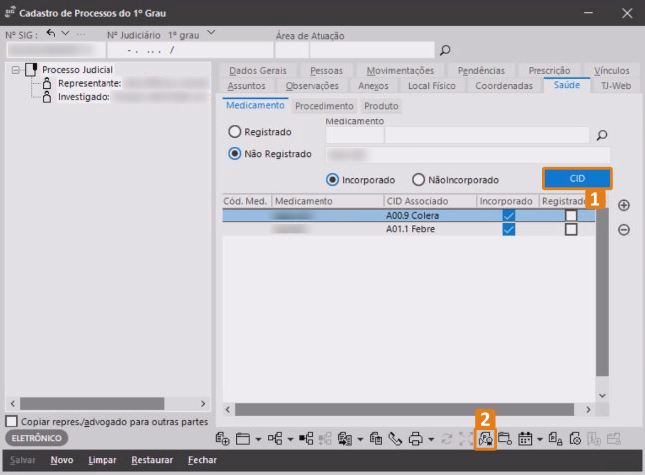
Task: Click the blue CID button
Action: coord(576,178)
